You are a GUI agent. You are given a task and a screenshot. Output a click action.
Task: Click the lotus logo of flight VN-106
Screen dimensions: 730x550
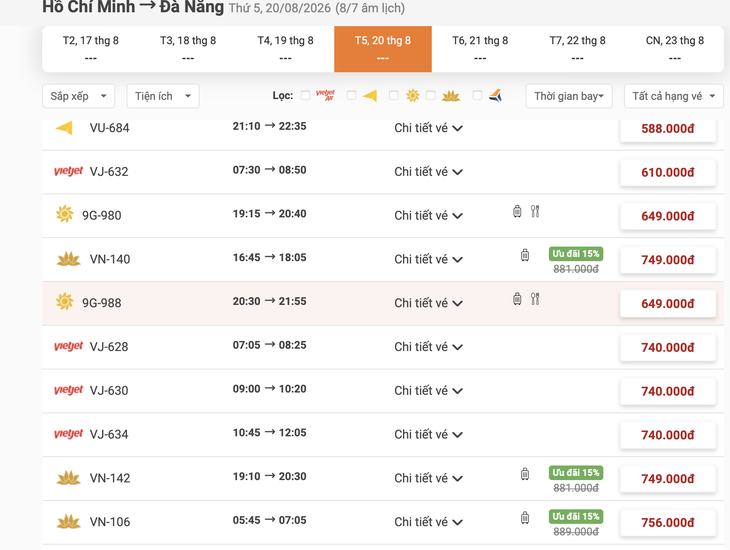tap(68, 522)
